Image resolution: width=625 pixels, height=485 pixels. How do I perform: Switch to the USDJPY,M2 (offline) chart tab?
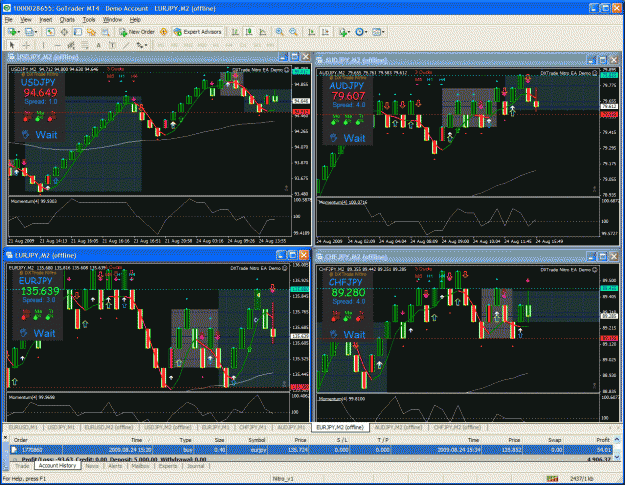168,427
